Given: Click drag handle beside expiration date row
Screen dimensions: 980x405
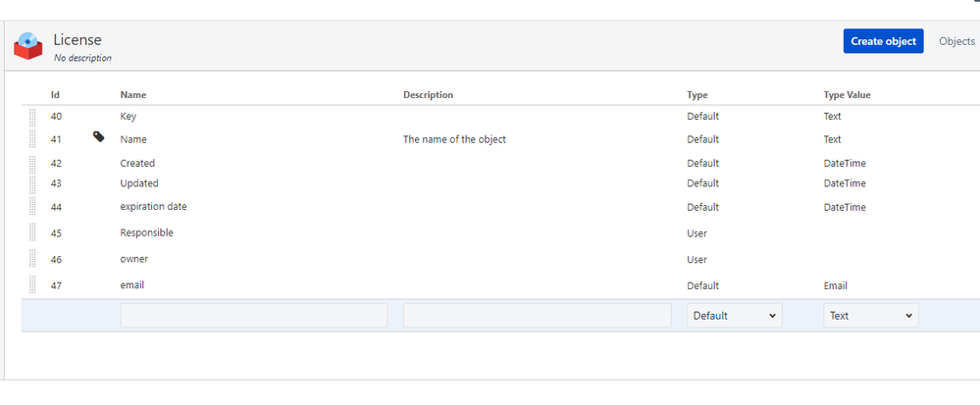Looking at the screenshot, I should point(32,207).
